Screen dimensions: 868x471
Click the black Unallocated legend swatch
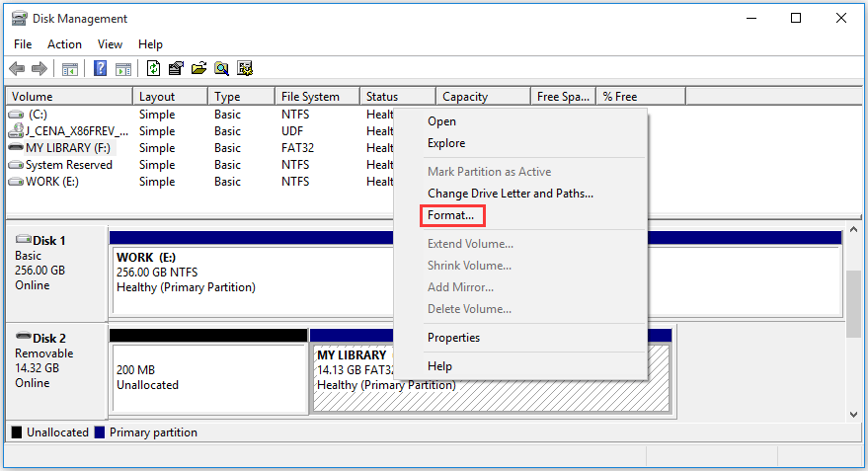coord(17,432)
